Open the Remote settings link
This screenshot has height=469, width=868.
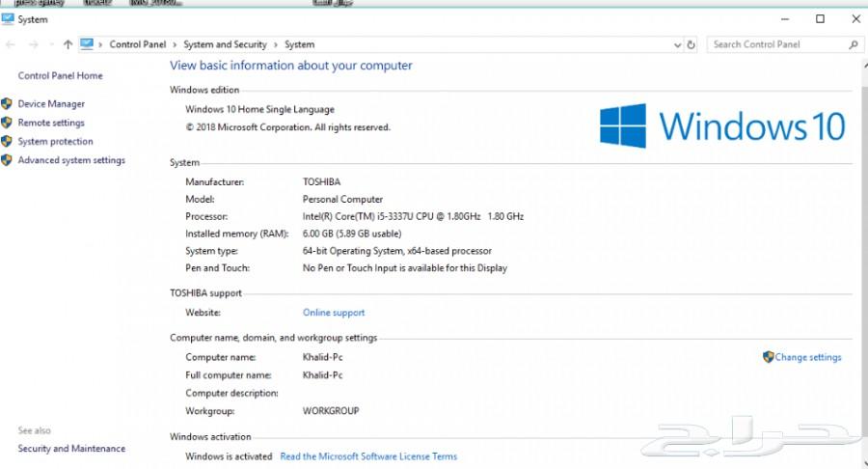tap(51, 124)
